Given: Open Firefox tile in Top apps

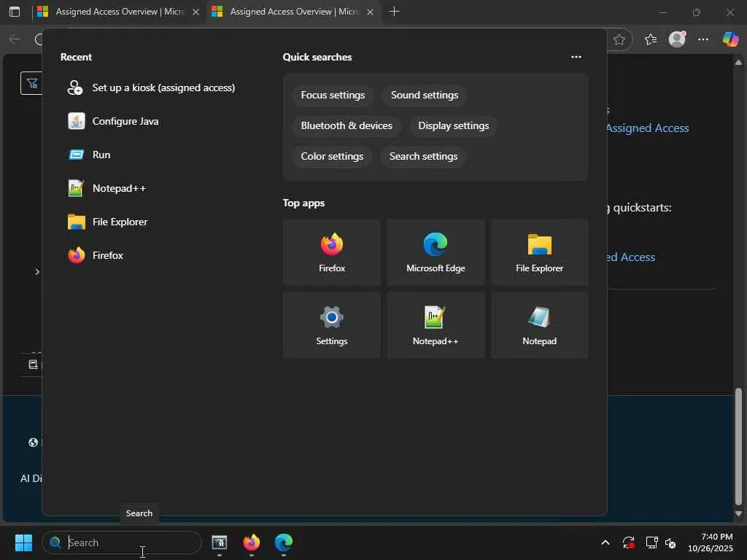Looking at the screenshot, I should point(332,252).
